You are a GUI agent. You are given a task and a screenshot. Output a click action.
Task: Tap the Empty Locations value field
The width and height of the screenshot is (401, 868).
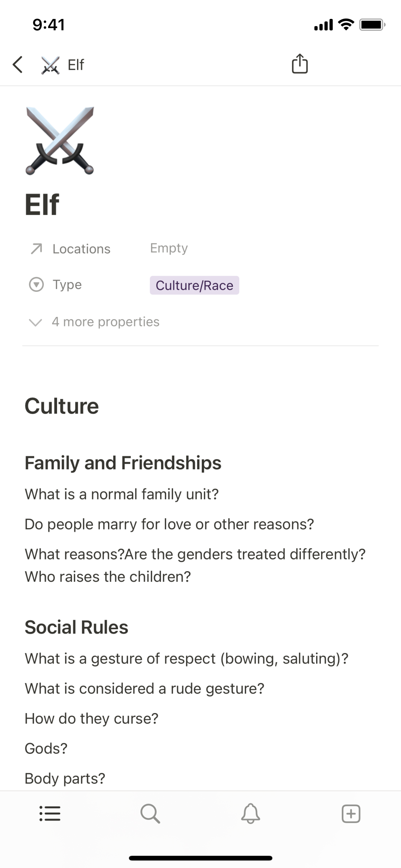169,248
